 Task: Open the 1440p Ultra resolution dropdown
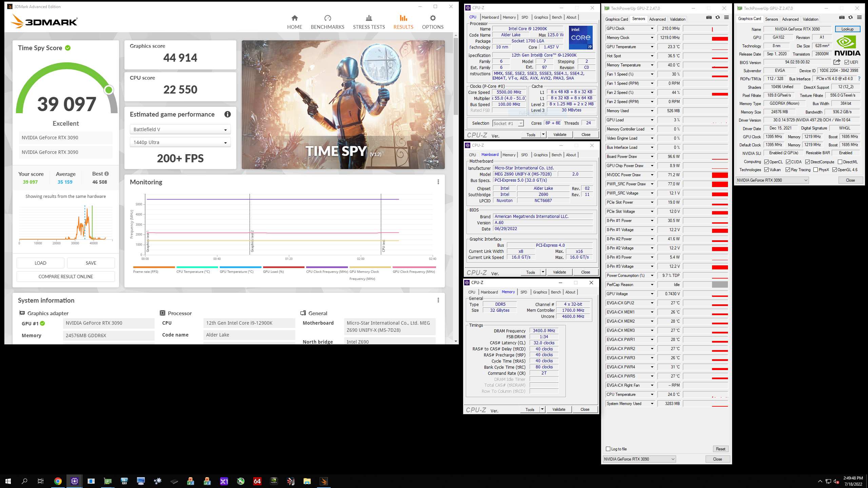click(x=180, y=142)
